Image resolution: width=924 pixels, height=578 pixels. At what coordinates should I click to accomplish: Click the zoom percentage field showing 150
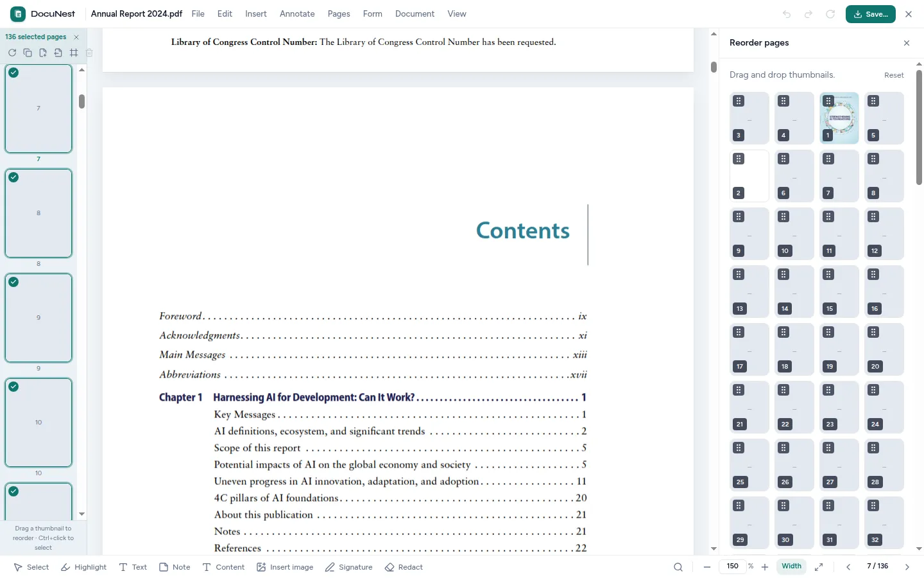pos(732,566)
